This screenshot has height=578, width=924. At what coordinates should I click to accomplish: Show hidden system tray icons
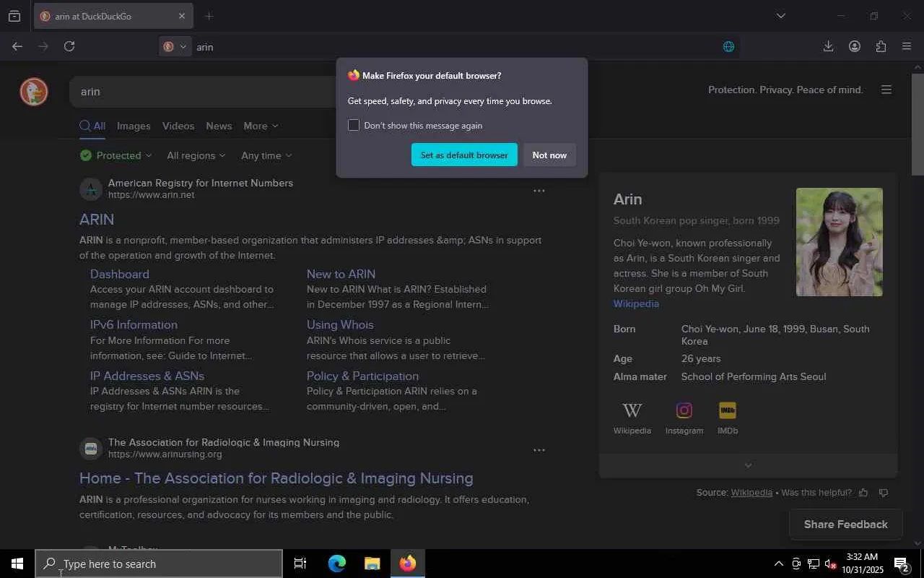tap(778, 564)
